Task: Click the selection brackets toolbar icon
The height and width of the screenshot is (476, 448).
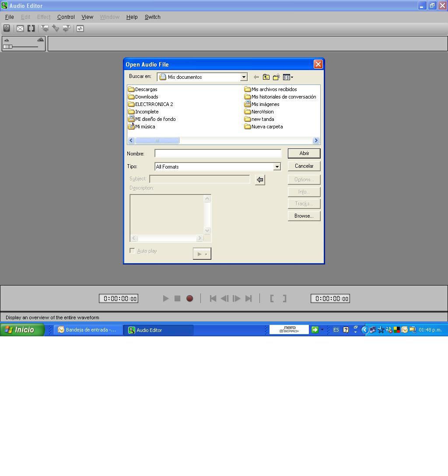Action: coord(31,28)
